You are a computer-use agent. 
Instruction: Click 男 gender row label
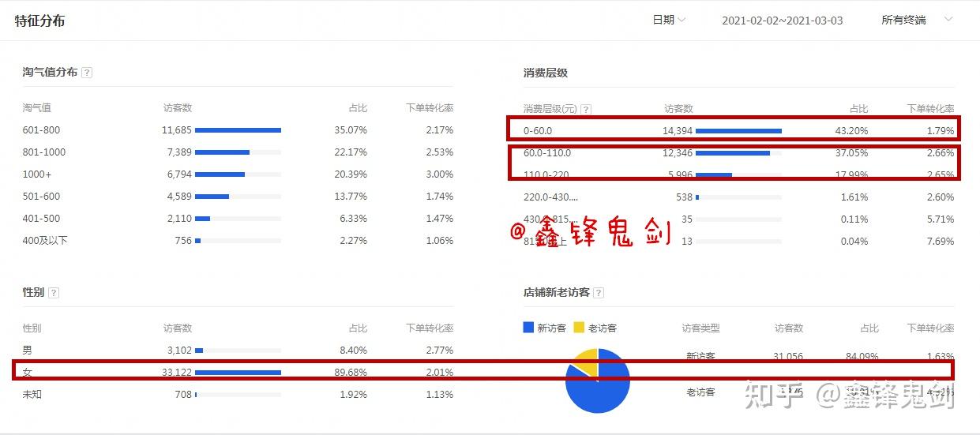point(28,351)
